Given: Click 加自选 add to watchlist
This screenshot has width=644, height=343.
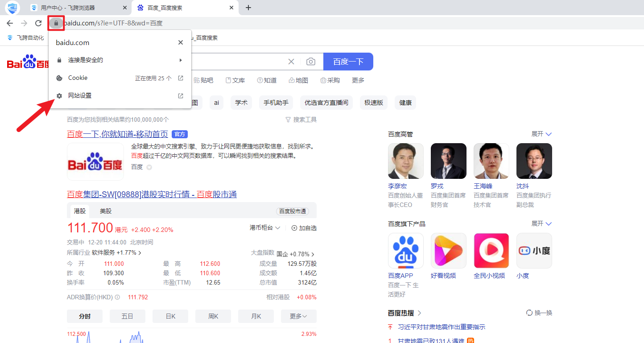Looking at the screenshot, I should pos(304,228).
